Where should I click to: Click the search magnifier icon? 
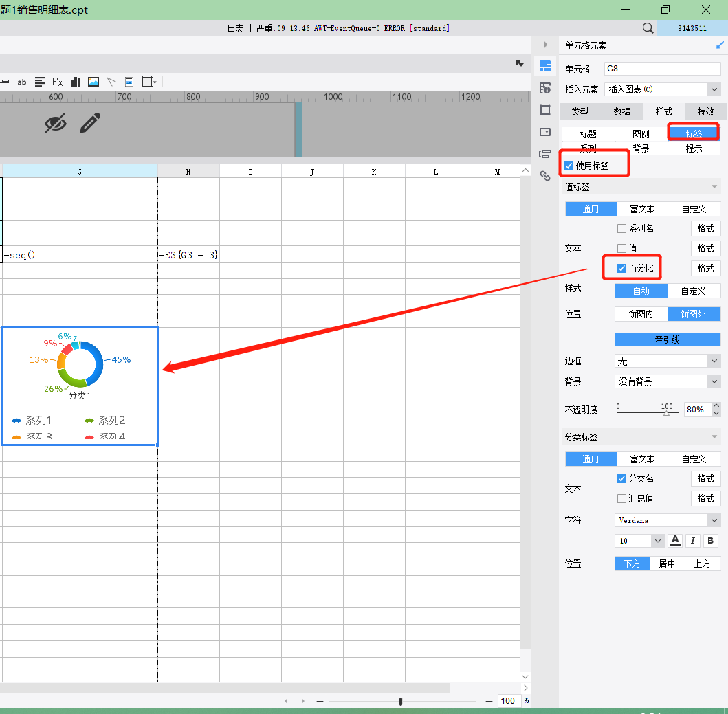point(648,28)
